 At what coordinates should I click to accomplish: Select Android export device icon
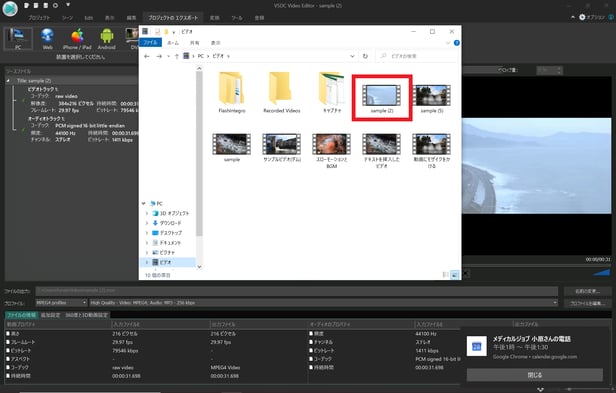coord(106,39)
